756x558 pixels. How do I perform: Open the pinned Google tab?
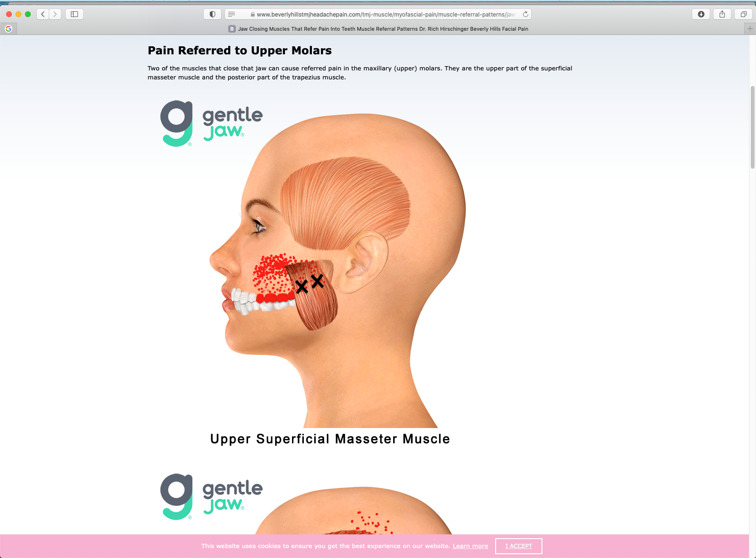pyautogui.click(x=9, y=29)
